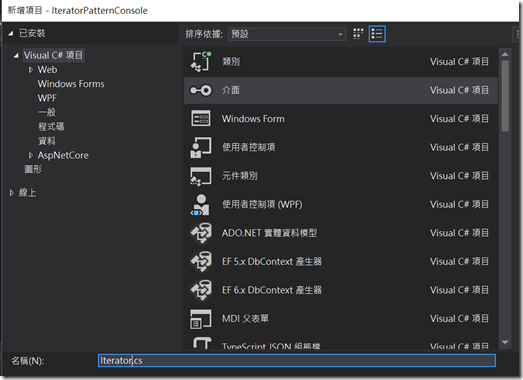Choose the 使用者控制項 template icon

pyautogui.click(x=201, y=147)
